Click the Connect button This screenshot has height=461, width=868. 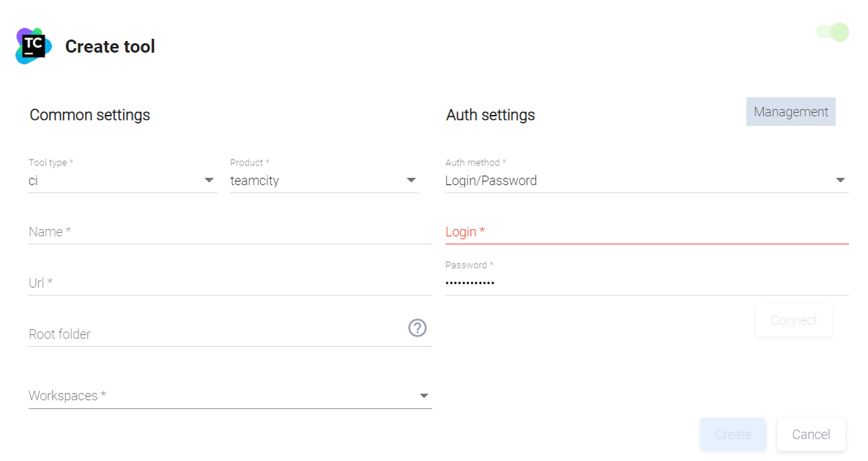pyautogui.click(x=793, y=321)
